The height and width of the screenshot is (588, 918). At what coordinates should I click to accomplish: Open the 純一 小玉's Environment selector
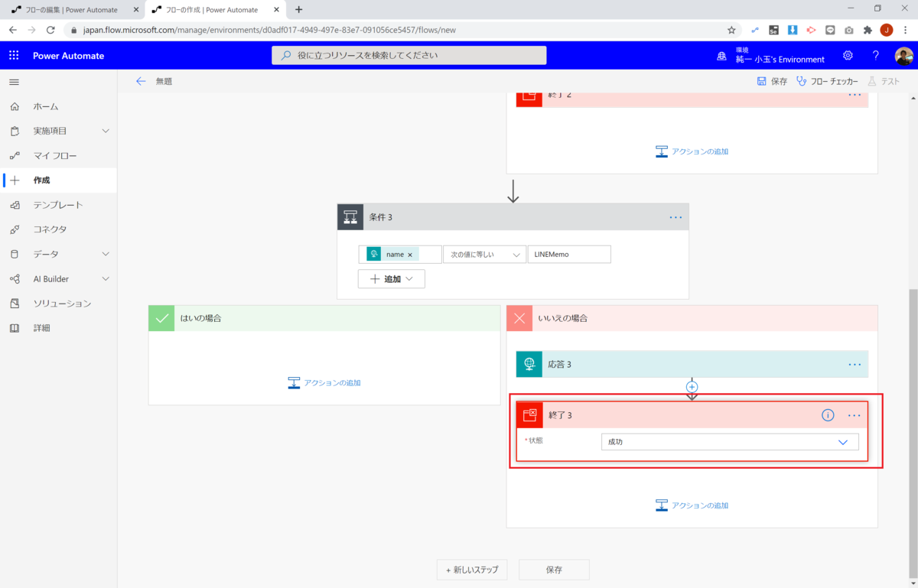coord(780,56)
